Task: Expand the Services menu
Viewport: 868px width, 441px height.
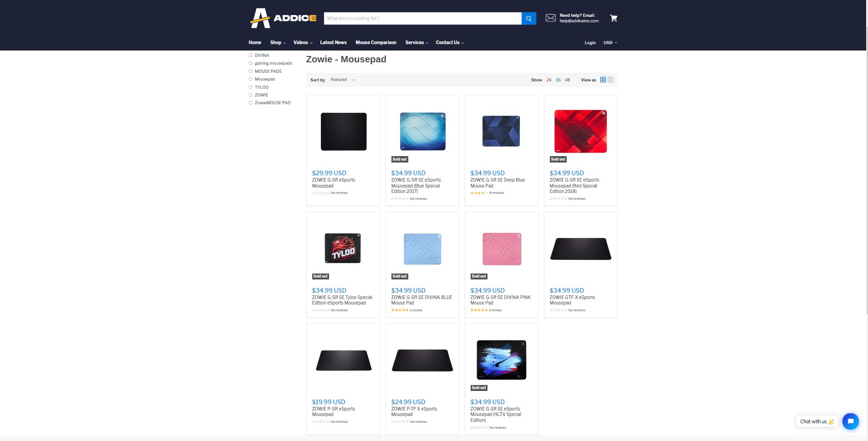Action: click(x=416, y=42)
